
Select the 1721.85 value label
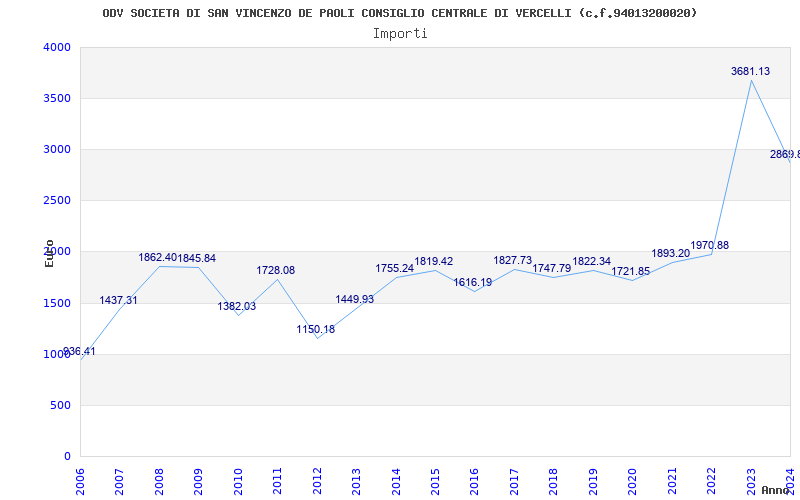click(x=631, y=271)
